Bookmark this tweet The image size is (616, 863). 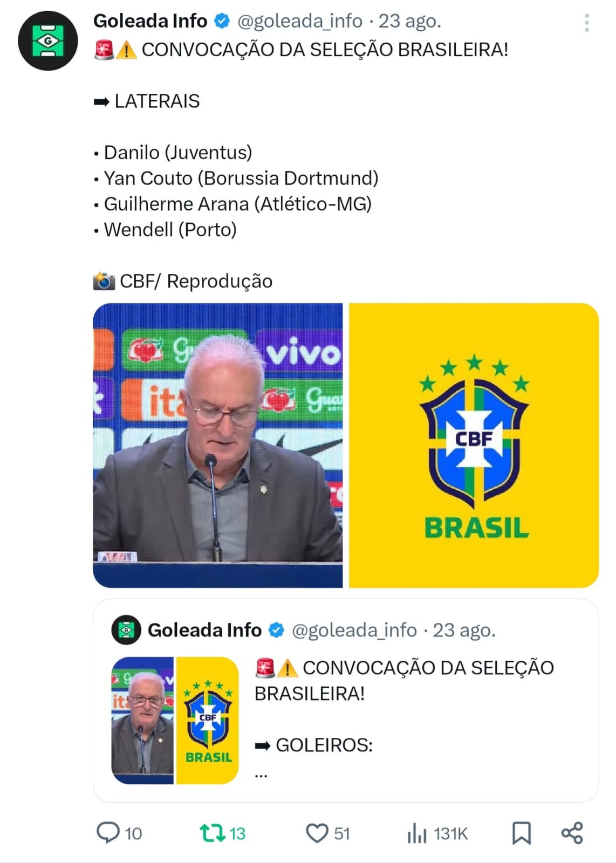click(521, 833)
